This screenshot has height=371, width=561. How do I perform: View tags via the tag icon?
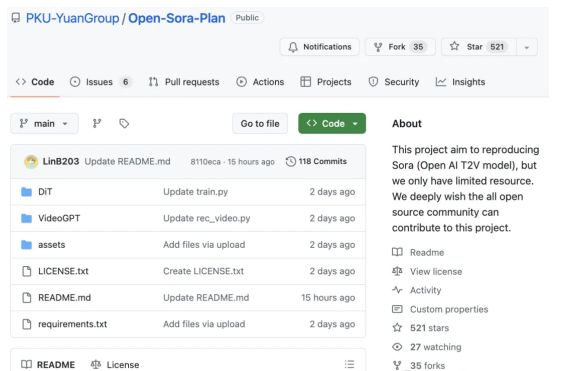pos(124,123)
